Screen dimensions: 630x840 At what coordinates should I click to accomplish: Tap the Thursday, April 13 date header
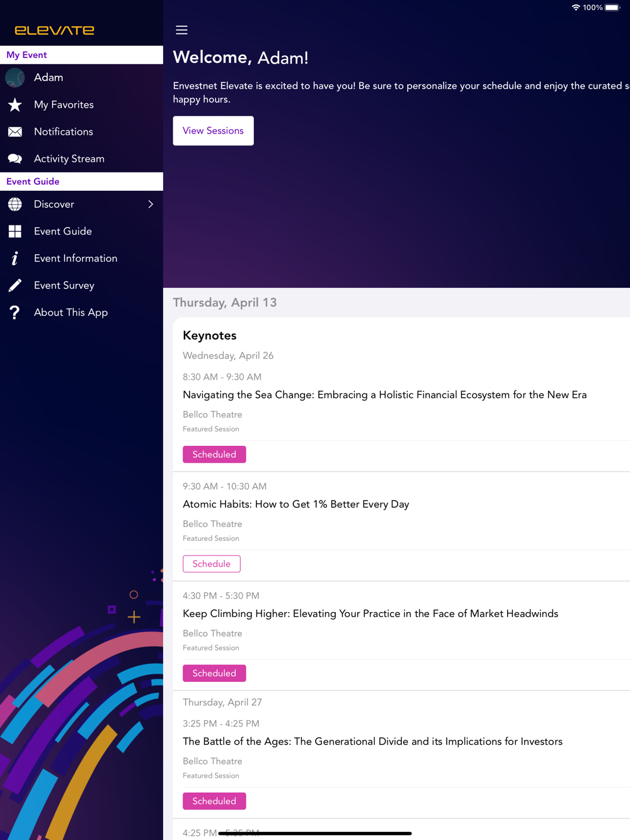coord(225,302)
